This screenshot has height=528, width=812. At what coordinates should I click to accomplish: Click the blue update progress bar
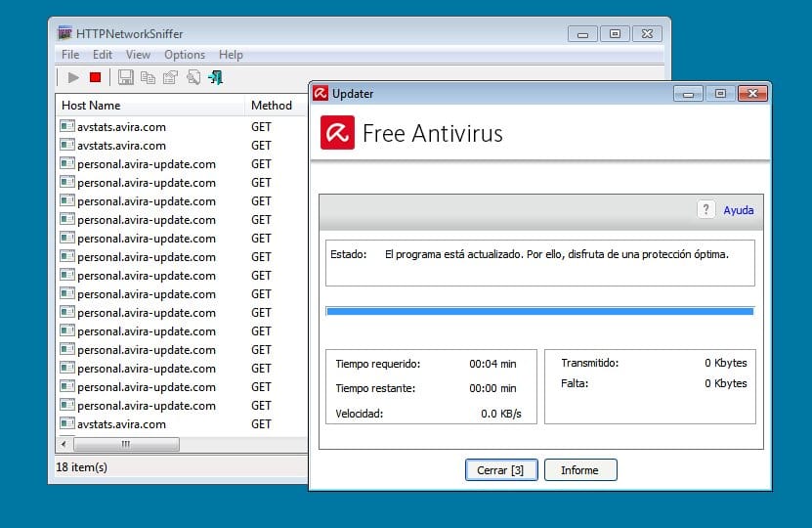click(540, 311)
